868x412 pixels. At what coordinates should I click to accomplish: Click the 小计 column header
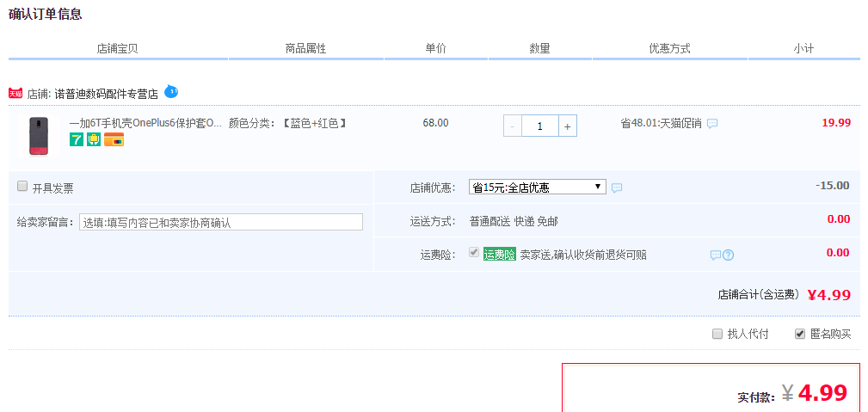[x=803, y=48]
